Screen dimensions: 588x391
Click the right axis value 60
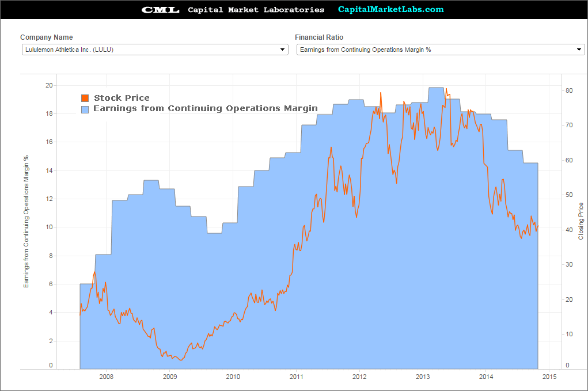pos(569,160)
